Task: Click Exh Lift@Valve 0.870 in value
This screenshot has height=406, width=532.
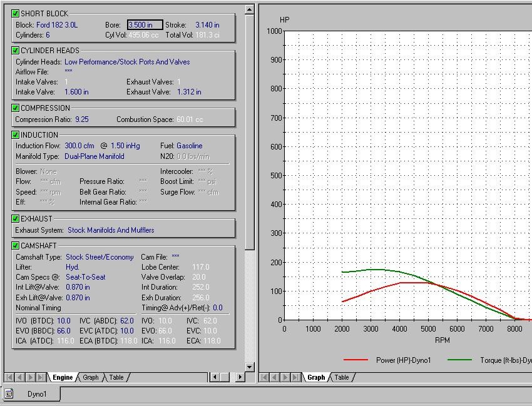Action: coord(78,297)
